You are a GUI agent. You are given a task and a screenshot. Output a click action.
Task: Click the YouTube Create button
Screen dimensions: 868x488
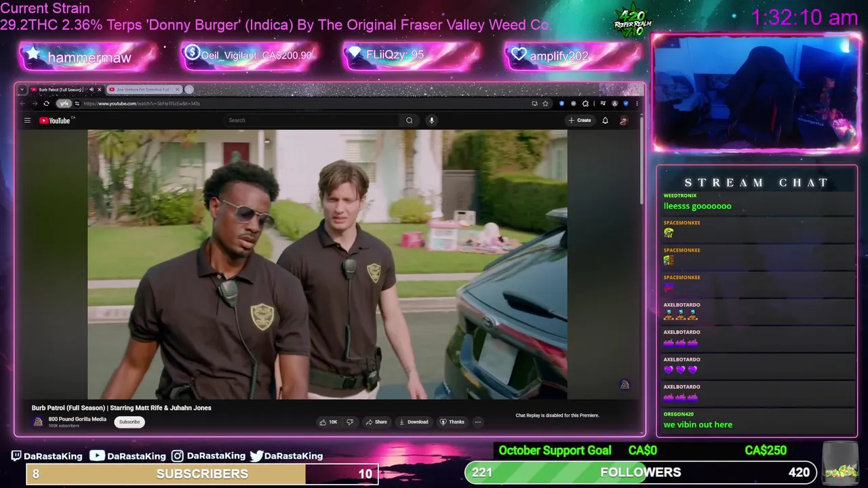(580, 121)
